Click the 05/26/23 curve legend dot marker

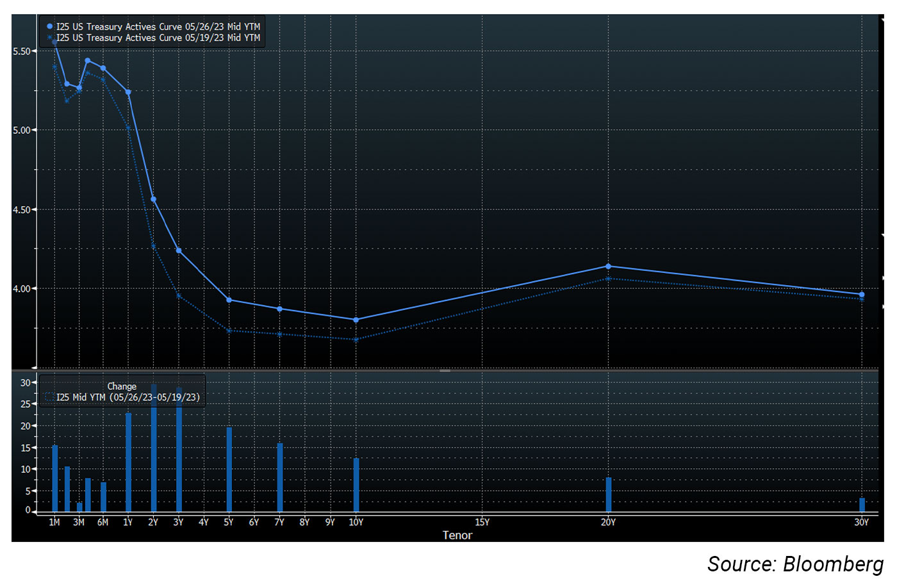pyautogui.click(x=50, y=27)
